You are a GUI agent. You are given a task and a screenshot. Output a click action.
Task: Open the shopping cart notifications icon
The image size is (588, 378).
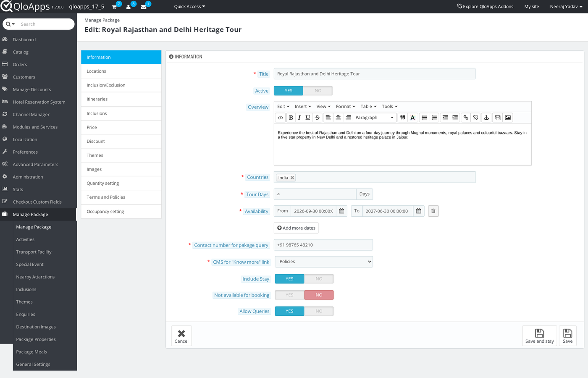pyautogui.click(x=114, y=7)
